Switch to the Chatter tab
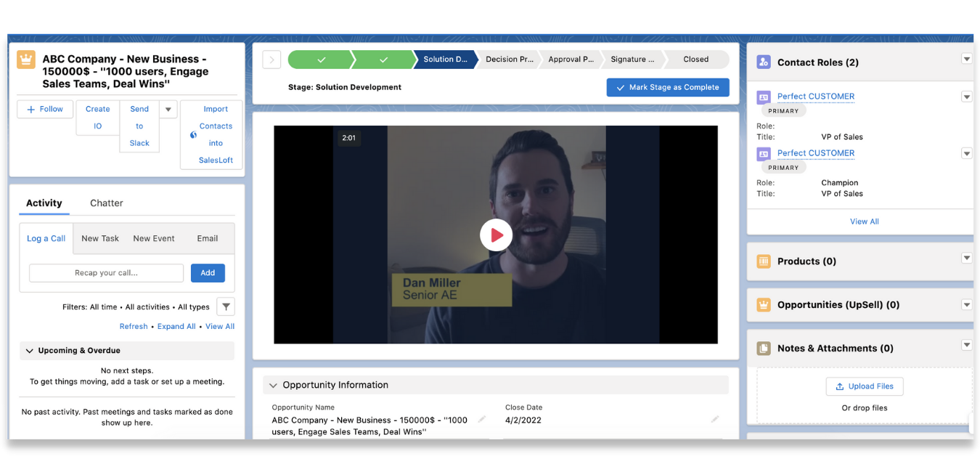980x472 pixels. click(x=106, y=203)
